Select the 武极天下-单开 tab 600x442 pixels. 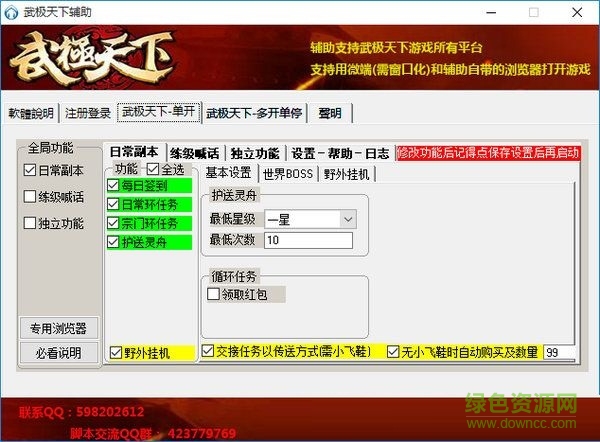click(158, 112)
